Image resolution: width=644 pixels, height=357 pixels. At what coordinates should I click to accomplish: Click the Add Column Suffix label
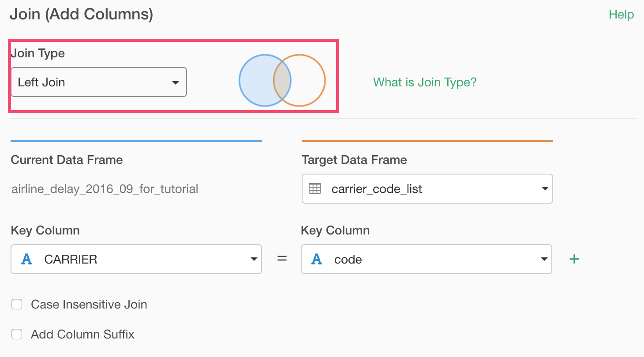(x=82, y=334)
